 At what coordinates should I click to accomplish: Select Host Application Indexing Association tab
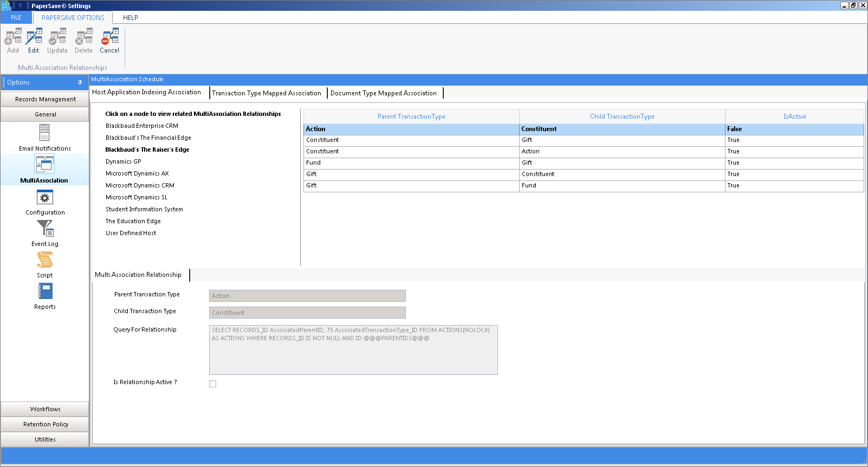coord(146,92)
